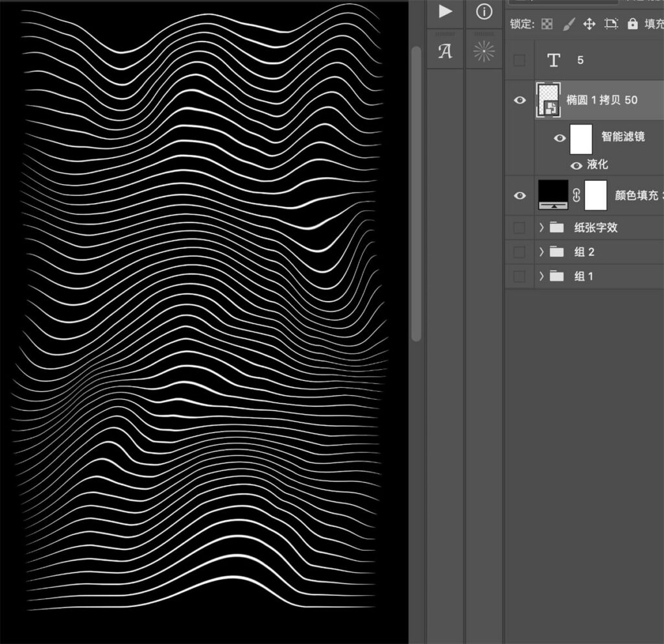
Task: Select the 纸张字效 group name
Action: tap(596, 228)
